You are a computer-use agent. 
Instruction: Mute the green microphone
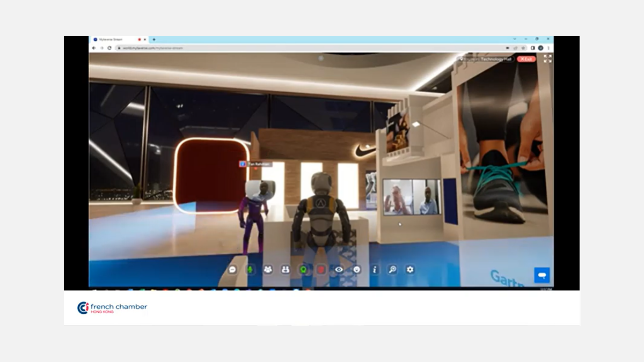pos(250,270)
